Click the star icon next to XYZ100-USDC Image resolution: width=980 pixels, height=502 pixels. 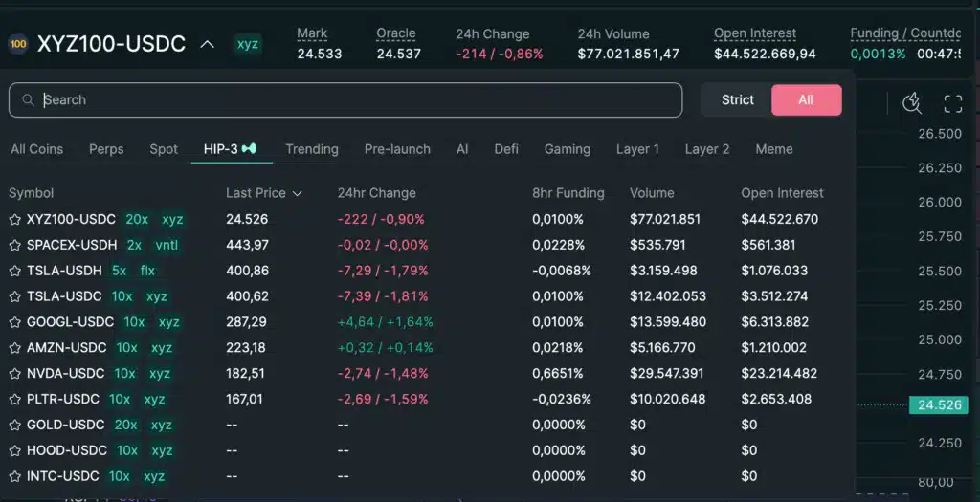(14, 220)
